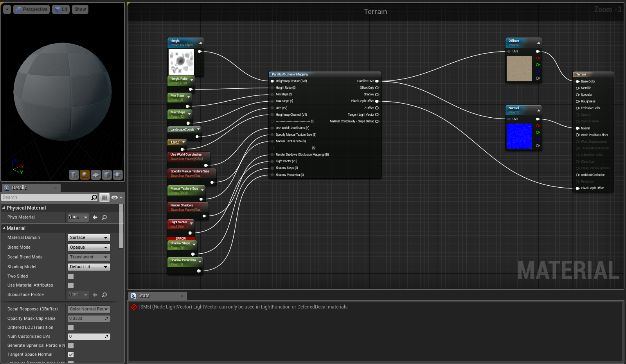The height and width of the screenshot is (364, 626).
Task: Click the Height texture thumbnail
Action: coord(181,61)
